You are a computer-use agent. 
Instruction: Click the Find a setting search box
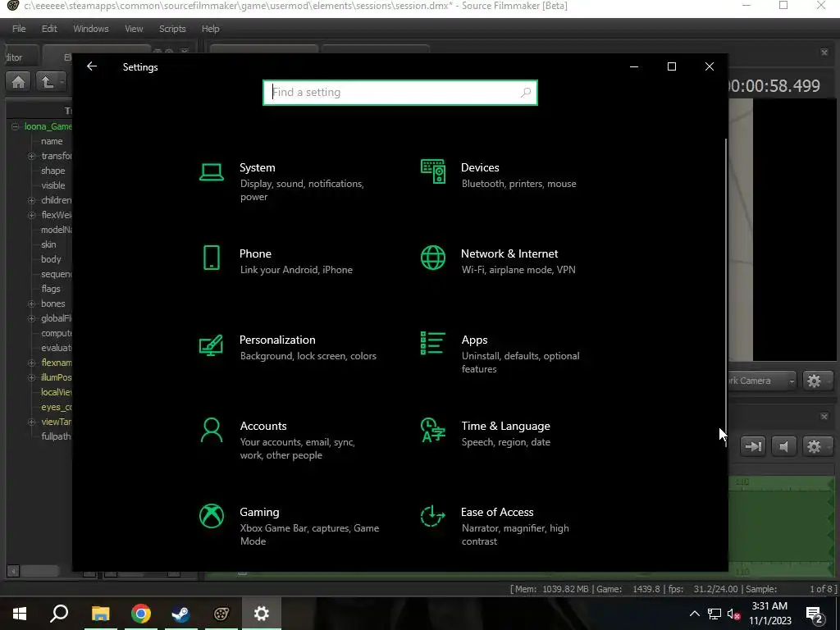[x=399, y=93]
